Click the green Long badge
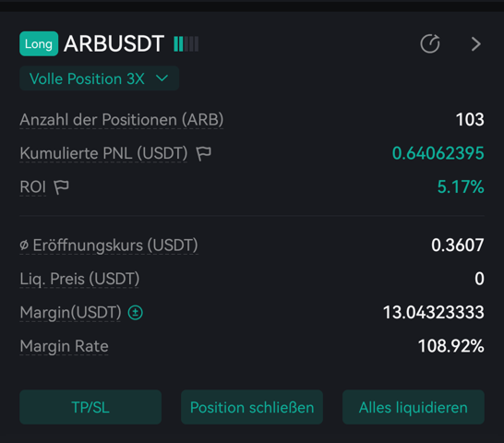The image size is (504, 443). 39,43
